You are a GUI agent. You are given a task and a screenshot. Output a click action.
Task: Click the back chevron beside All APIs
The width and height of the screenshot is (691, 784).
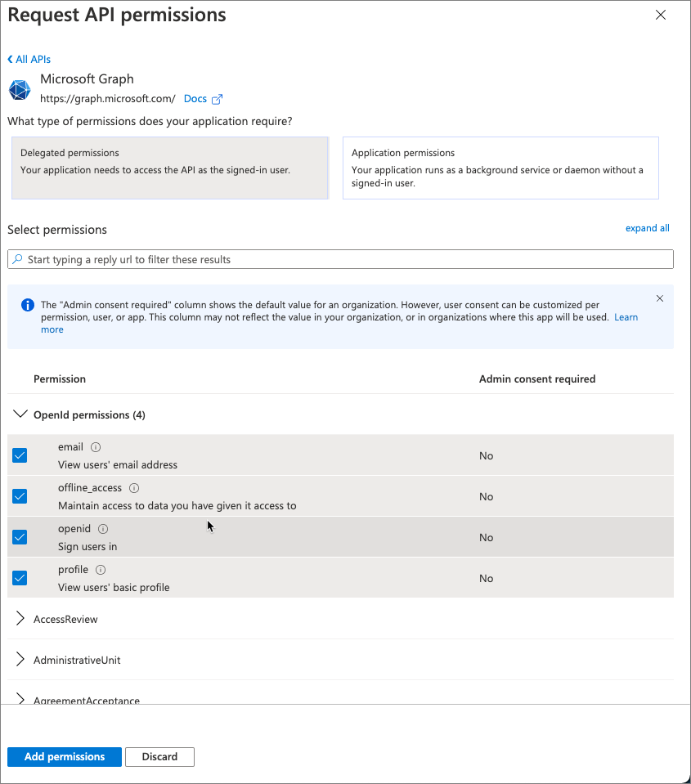[x=10, y=59]
